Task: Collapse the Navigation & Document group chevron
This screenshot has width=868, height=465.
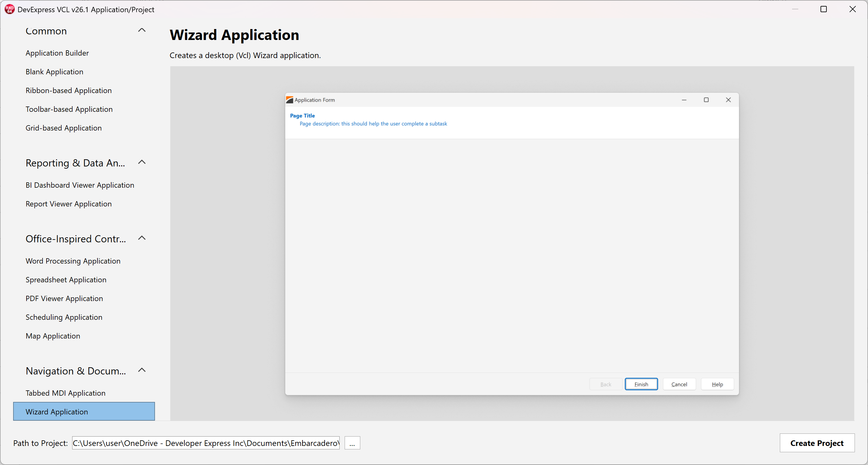Action: click(x=142, y=370)
